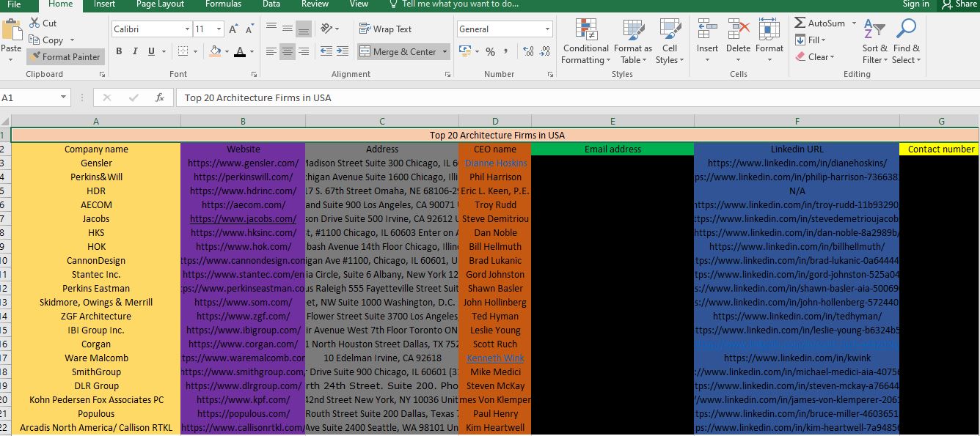980x436 pixels.
Task: Expand Merge & Center dropdown arrow
Action: (445, 52)
